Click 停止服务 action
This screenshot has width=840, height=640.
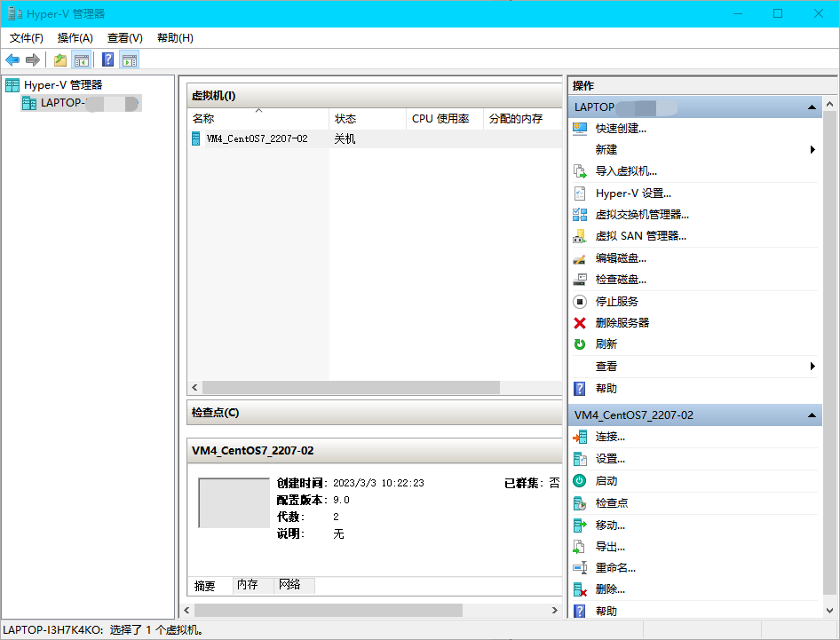616,302
